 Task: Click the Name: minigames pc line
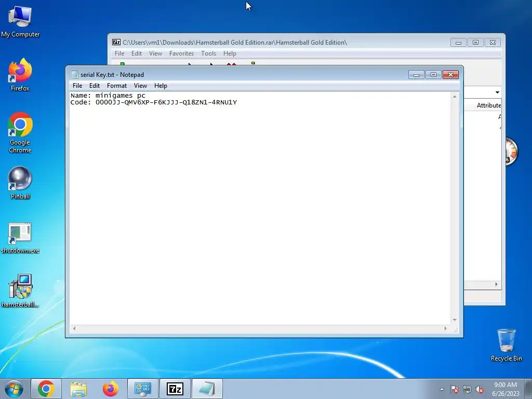(108, 96)
